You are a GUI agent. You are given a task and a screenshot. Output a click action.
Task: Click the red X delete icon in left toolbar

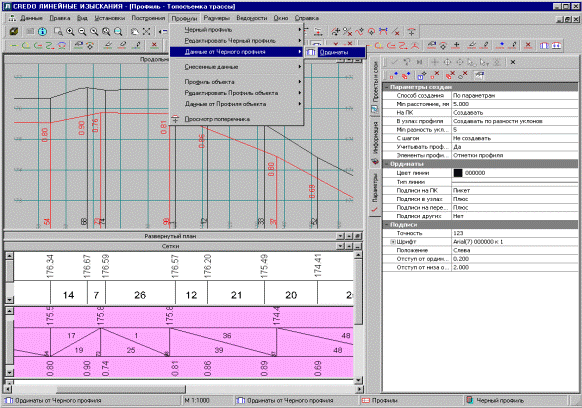click(154, 45)
